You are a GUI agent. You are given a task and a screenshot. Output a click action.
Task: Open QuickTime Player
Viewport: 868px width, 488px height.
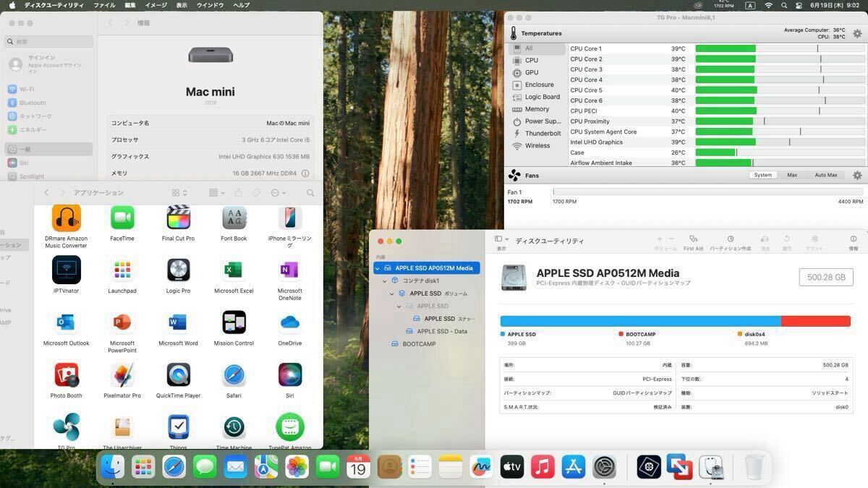coord(178,374)
